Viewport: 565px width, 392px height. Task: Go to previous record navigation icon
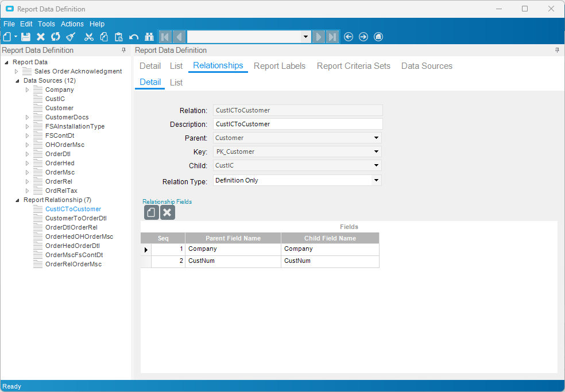180,37
